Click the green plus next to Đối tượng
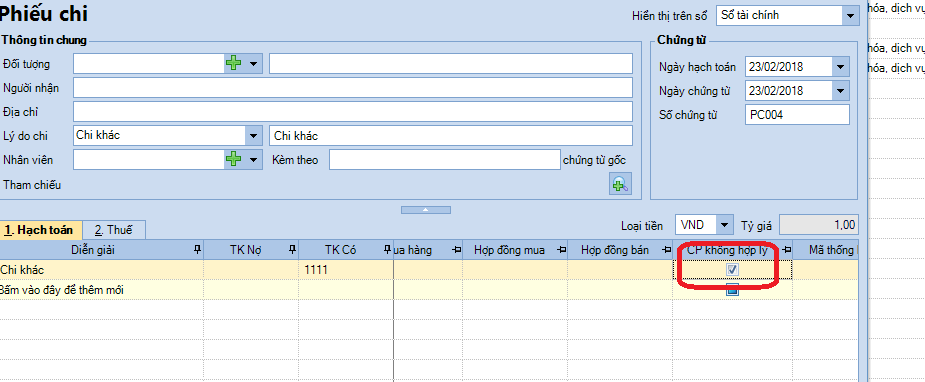 [x=234, y=64]
